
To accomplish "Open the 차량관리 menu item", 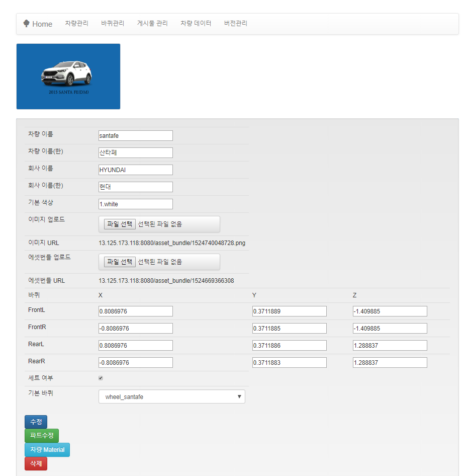I will click(x=76, y=24).
